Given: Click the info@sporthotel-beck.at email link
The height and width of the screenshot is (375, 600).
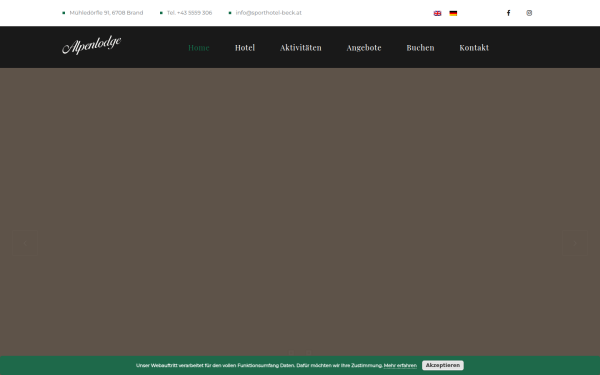Looking at the screenshot, I should [x=269, y=13].
